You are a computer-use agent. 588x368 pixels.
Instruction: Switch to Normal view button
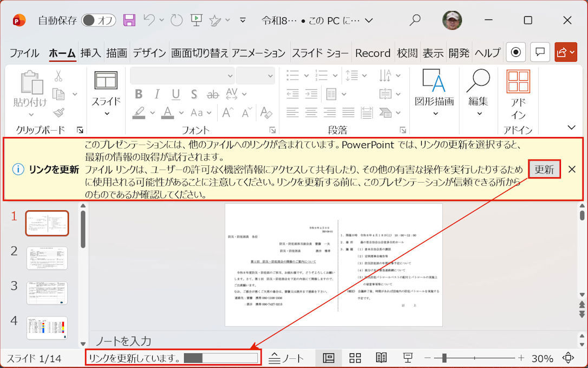click(x=329, y=358)
